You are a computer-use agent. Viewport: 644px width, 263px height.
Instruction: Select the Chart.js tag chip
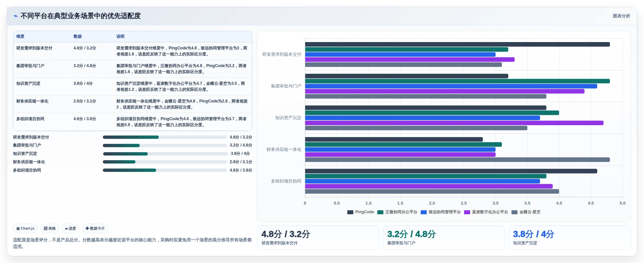point(25,229)
